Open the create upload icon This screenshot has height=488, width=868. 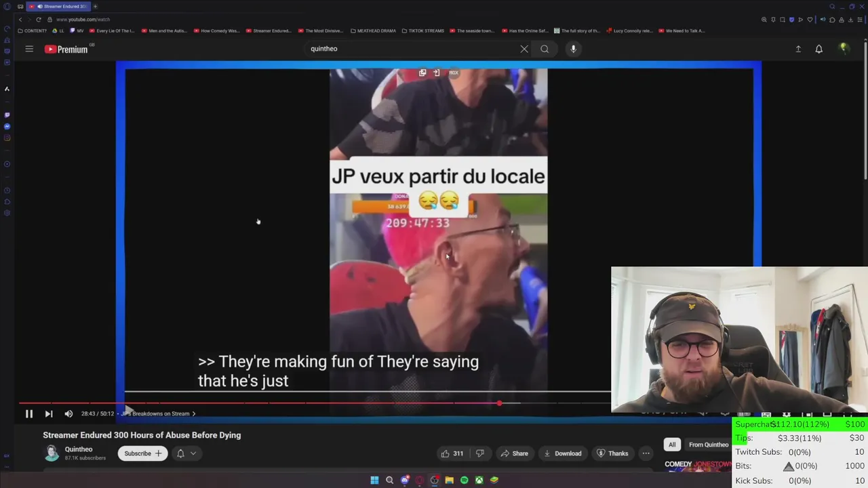798,49
